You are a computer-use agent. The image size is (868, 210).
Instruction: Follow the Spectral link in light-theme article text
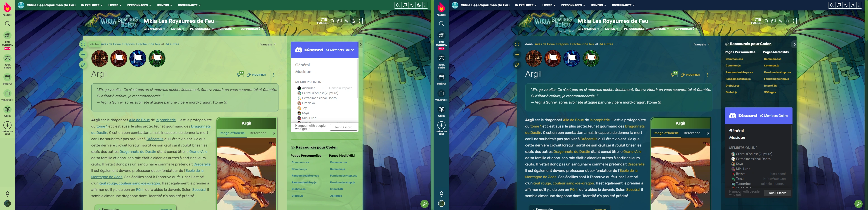199,190
